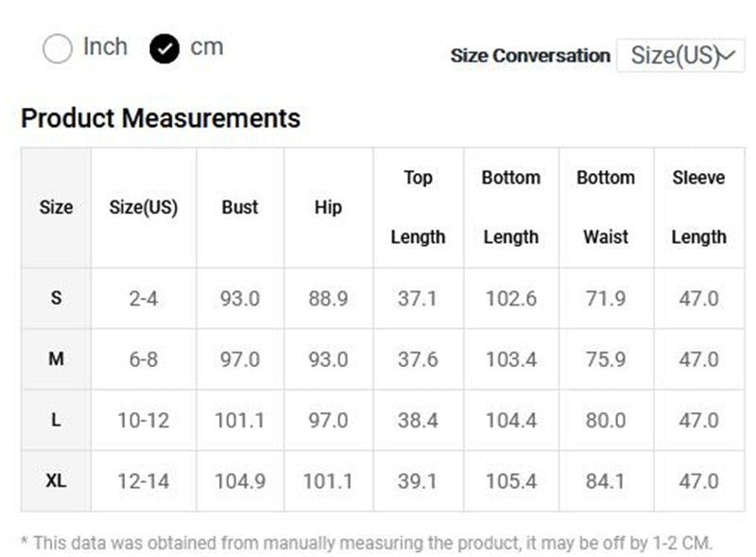
Task: Select the Inch unit radio button
Action: [x=58, y=49]
